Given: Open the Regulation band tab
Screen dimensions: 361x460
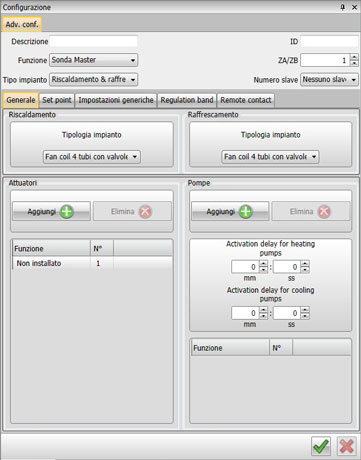Looking at the screenshot, I should pyautogui.click(x=187, y=100).
